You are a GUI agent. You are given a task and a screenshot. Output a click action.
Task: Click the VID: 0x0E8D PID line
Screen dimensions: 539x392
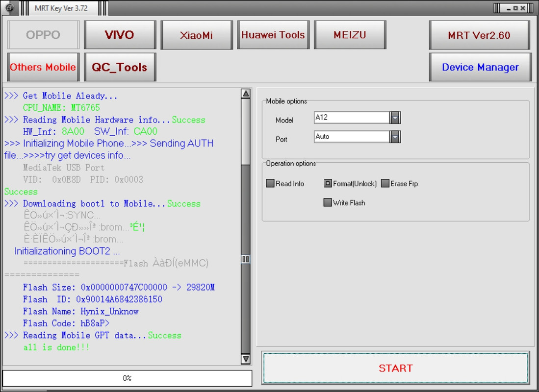point(83,180)
